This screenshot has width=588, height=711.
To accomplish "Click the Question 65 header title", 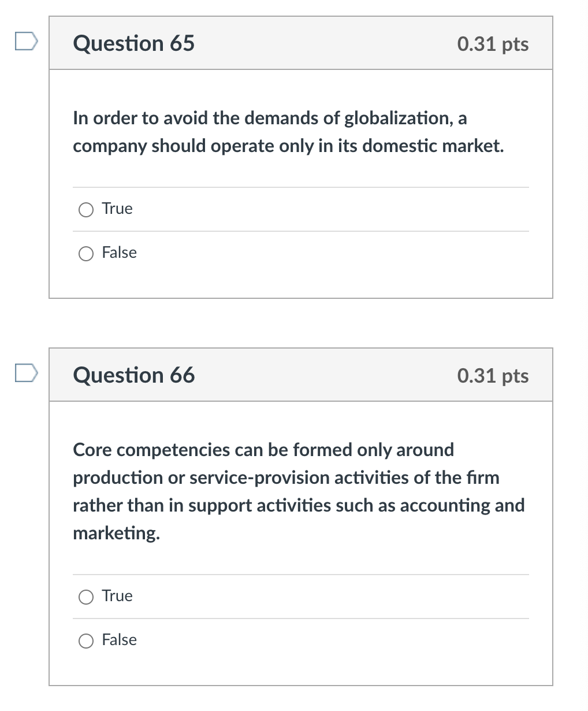I will (133, 43).
